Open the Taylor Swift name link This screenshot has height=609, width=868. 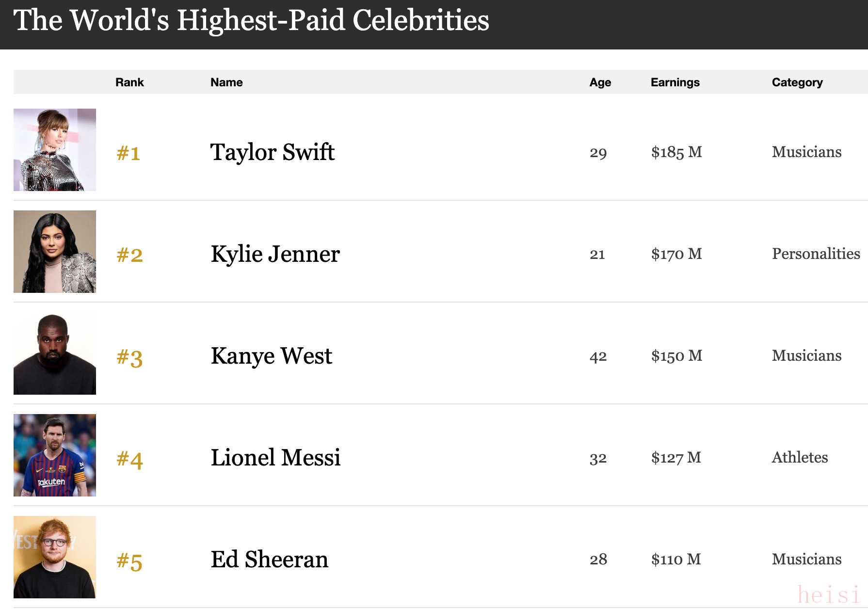click(x=273, y=152)
